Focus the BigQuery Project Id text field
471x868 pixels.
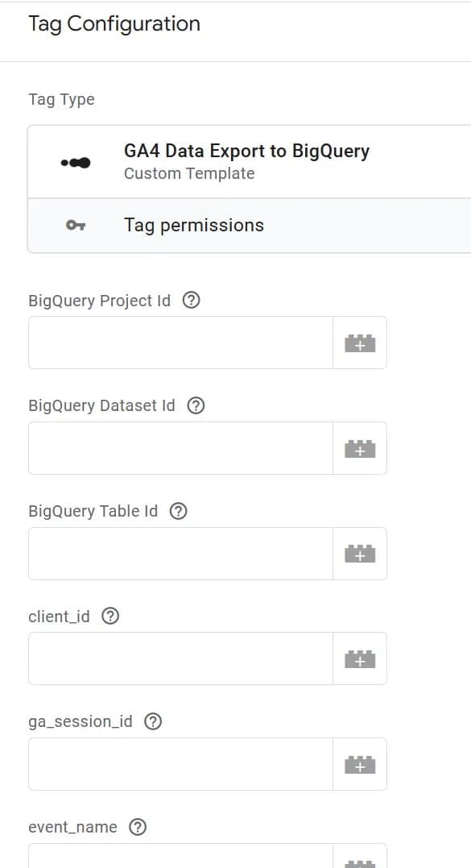[x=181, y=343]
